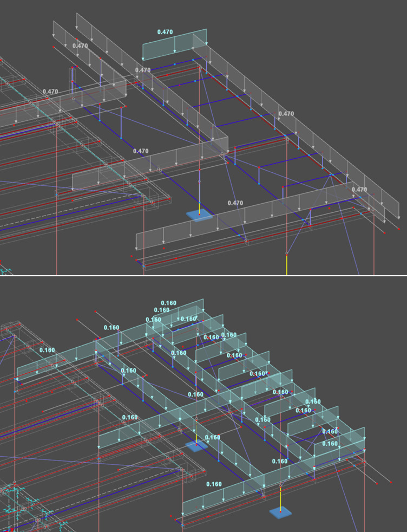The width and height of the screenshot is (407, 532).
Task: Click the 0.160 label beside the middle support pad
Action: [213, 437]
